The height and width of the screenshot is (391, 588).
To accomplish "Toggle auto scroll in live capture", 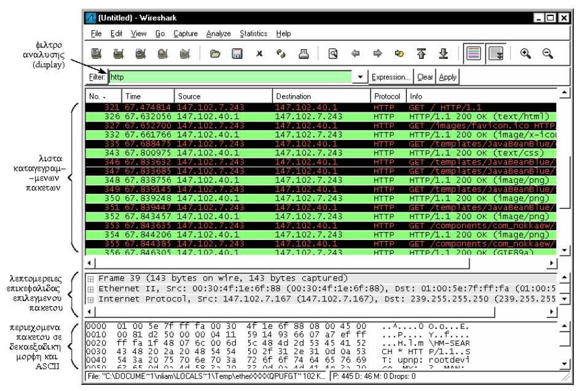I will click(x=496, y=53).
